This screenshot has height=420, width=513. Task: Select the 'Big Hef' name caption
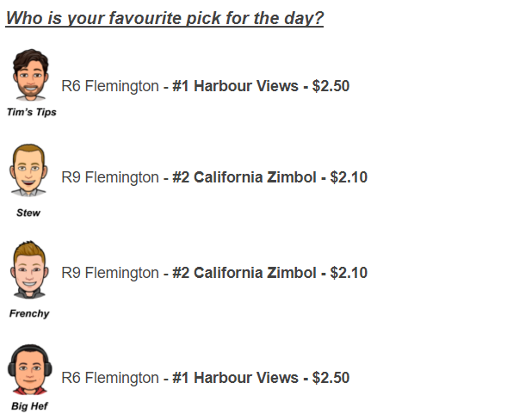(x=29, y=406)
